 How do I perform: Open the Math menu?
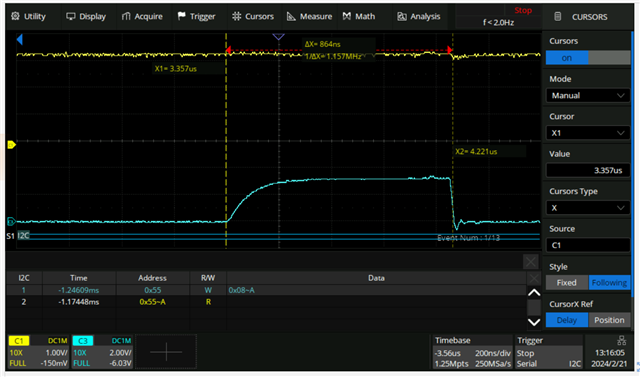click(x=359, y=16)
